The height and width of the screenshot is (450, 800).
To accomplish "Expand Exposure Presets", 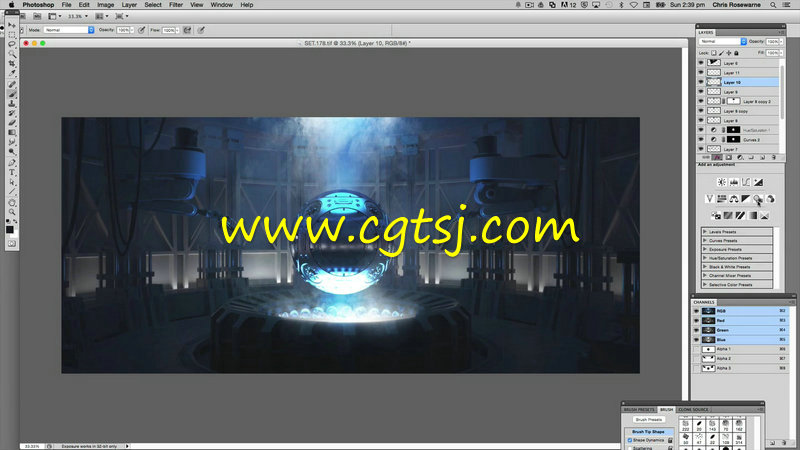I will pyautogui.click(x=705, y=249).
